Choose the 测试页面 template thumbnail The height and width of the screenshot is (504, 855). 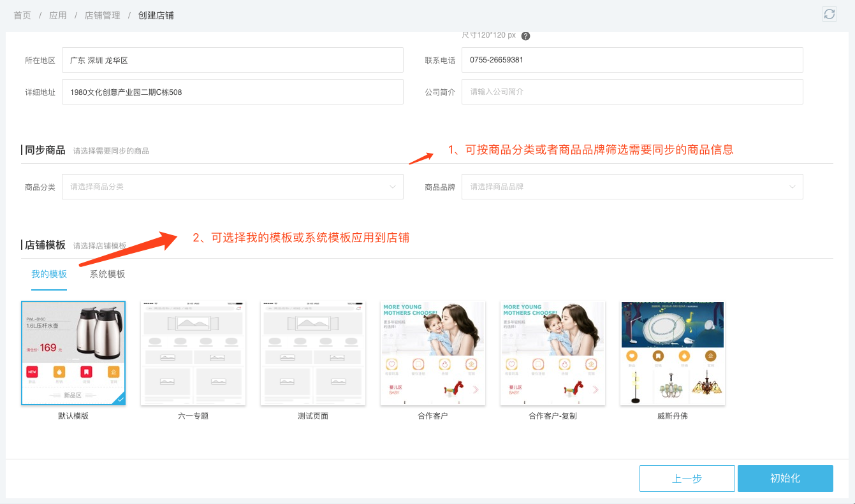pos(313,353)
